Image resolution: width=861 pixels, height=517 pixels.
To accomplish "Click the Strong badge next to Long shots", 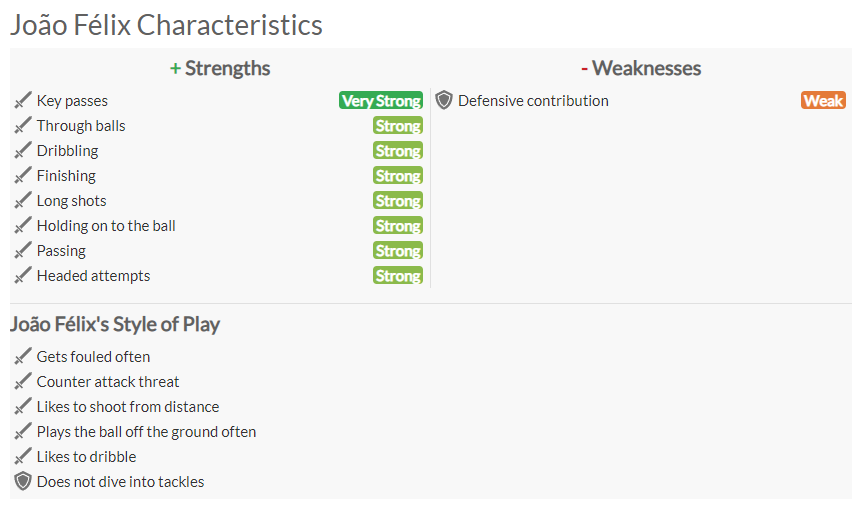I will pyautogui.click(x=398, y=201).
